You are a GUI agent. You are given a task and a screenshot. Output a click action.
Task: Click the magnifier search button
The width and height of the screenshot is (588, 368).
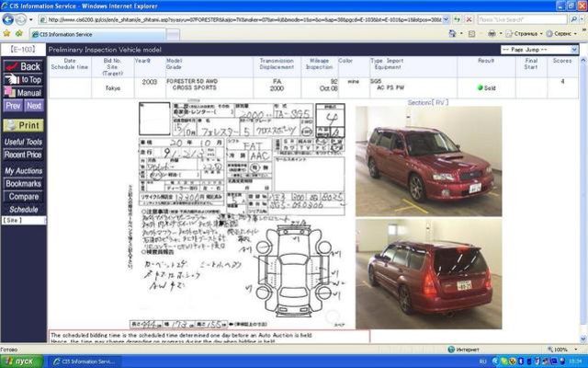tap(573, 19)
